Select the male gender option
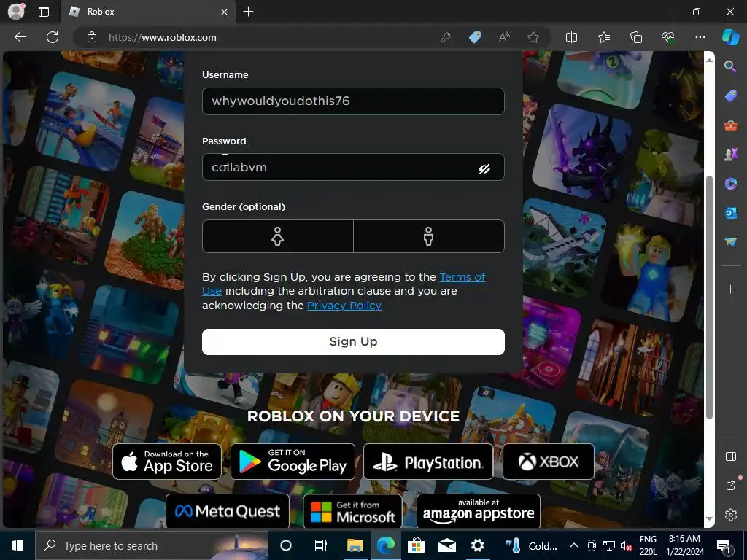This screenshot has height=560, width=747. pos(429,236)
